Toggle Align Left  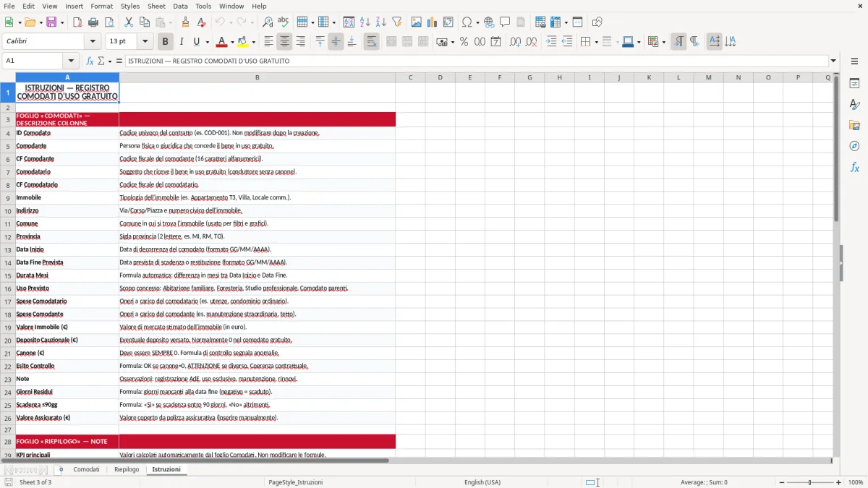coord(268,42)
